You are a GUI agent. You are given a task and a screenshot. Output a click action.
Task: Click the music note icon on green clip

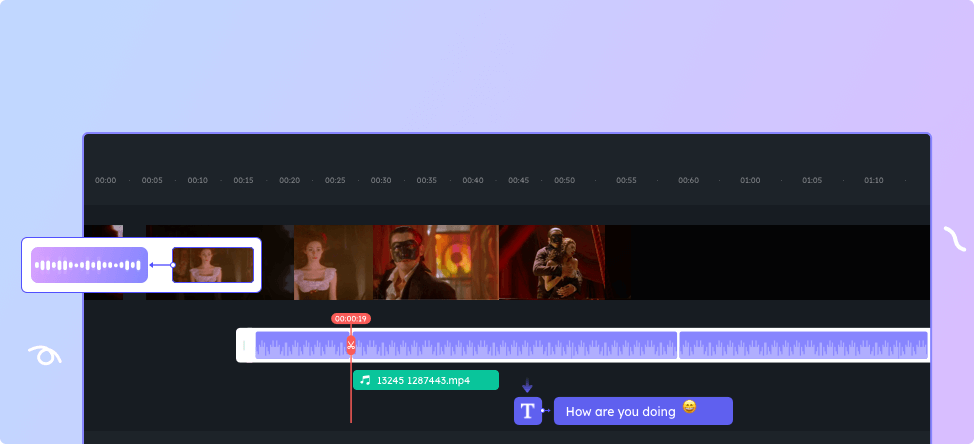point(365,380)
